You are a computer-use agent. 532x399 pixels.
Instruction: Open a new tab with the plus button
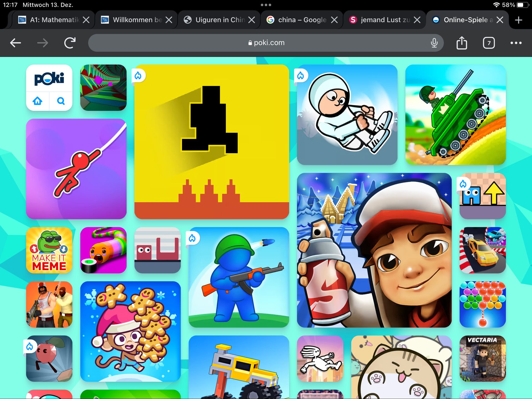point(518,20)
